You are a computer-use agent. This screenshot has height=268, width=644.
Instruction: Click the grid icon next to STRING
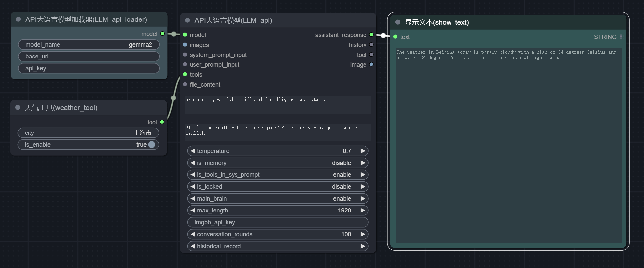point(622,37)
